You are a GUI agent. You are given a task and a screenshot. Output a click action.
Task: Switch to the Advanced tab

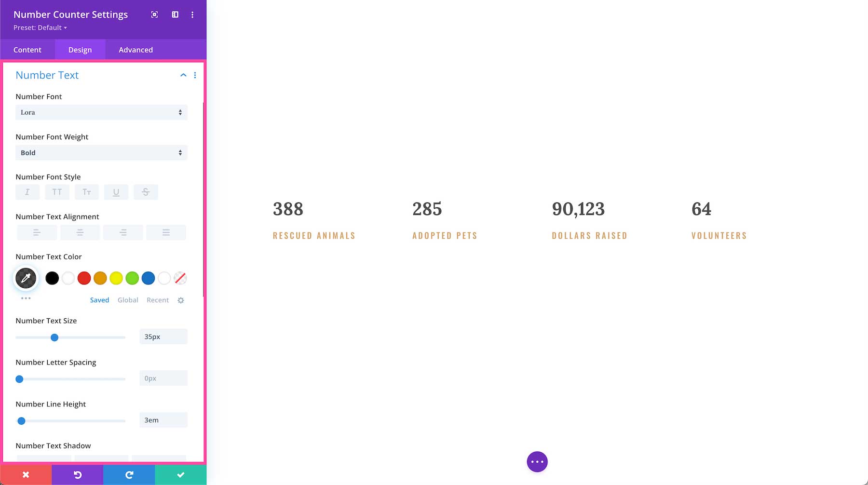136,50
